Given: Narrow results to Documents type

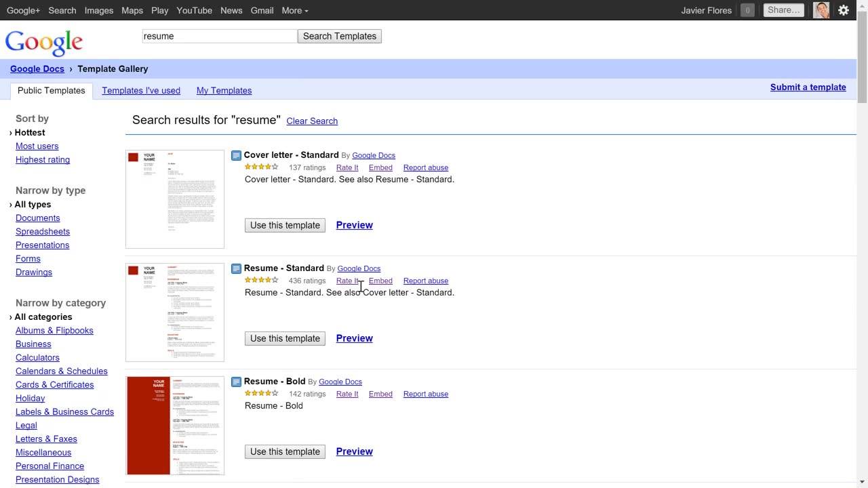Looking at the screenshot, I should coord(38,218).
